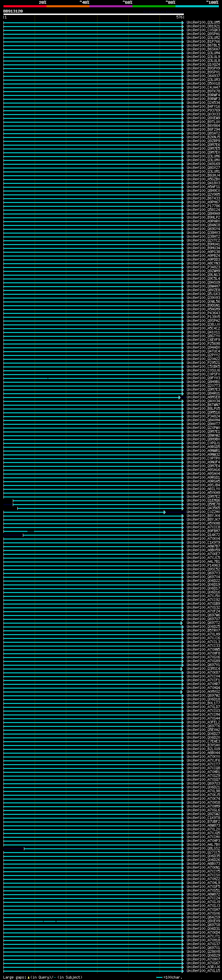
Task: Select the UniRef100_Q8LGS2 entry
Action: pyautogui.click(x=203, y=849)
